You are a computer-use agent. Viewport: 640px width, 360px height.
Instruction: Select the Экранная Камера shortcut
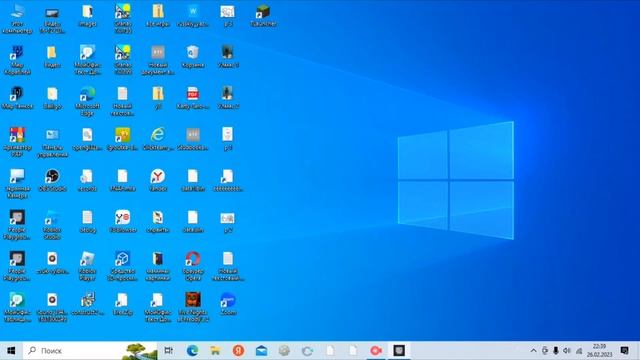coord(17,183)
